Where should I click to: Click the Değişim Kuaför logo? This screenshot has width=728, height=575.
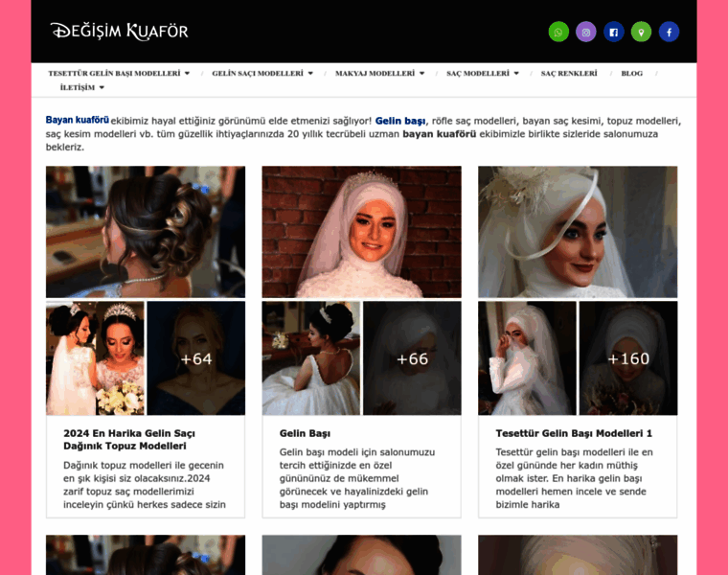[x=120, y=32]
